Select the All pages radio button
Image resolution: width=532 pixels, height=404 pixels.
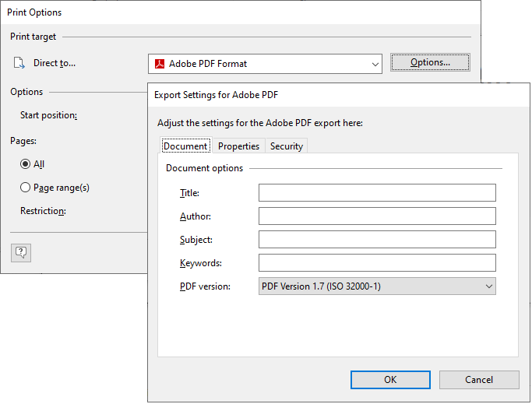point(25,164)
